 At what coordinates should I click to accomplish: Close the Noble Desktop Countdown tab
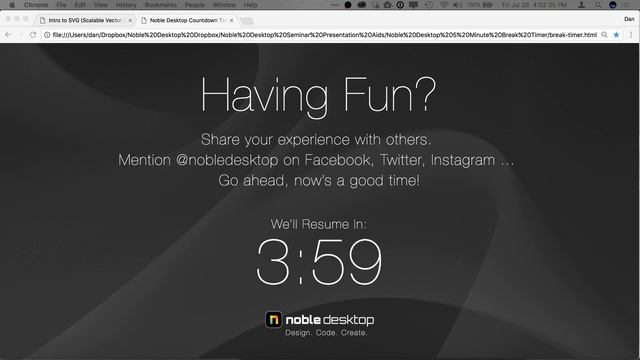[231, 20]
